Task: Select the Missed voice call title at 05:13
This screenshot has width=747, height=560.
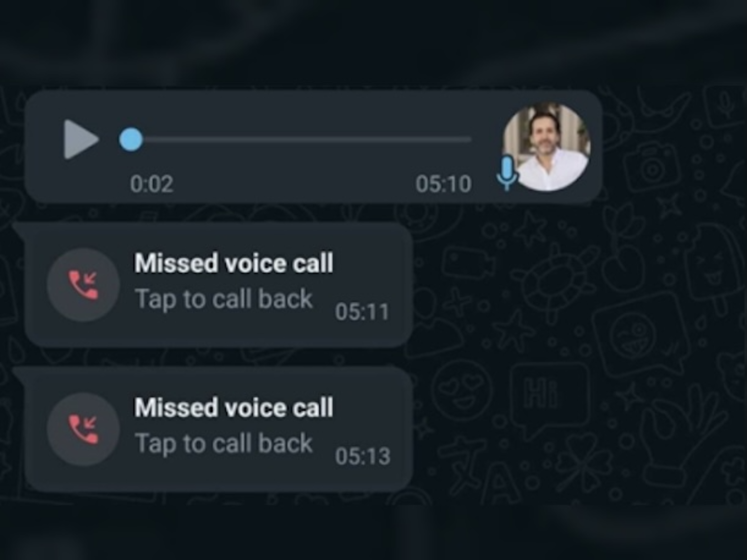Action: tap(234, 407)
